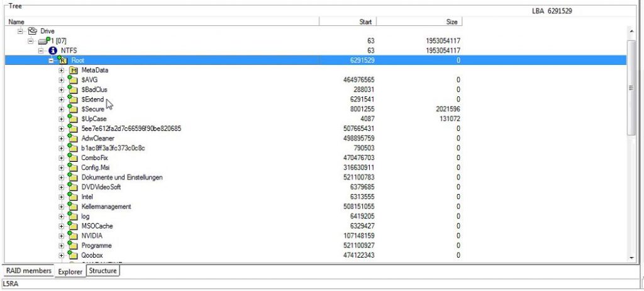Expand the AdwCleaner folder node
644x291 pixels.
coord(61,139)
